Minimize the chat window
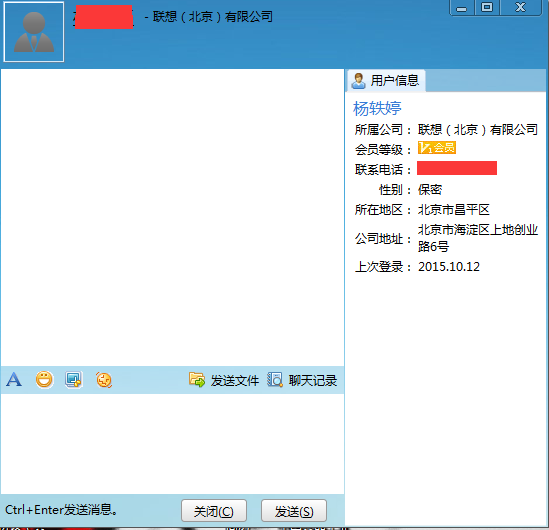Image resolution: width=549 pixels, height=530 pixels. click(x=461, y=8)
